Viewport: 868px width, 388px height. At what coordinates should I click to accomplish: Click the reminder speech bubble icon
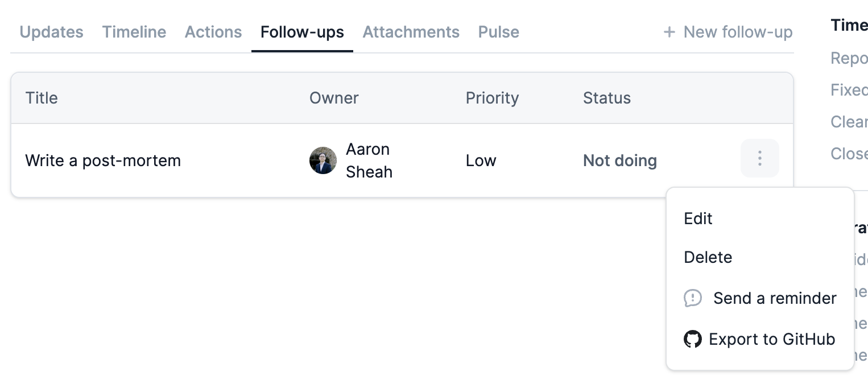tap(692, 298)
